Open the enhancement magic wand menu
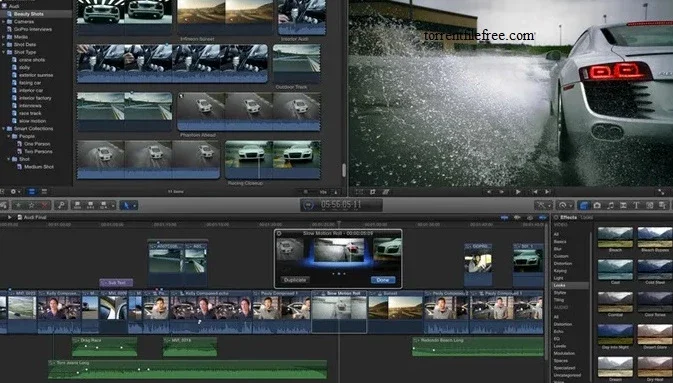 point(543,205)
